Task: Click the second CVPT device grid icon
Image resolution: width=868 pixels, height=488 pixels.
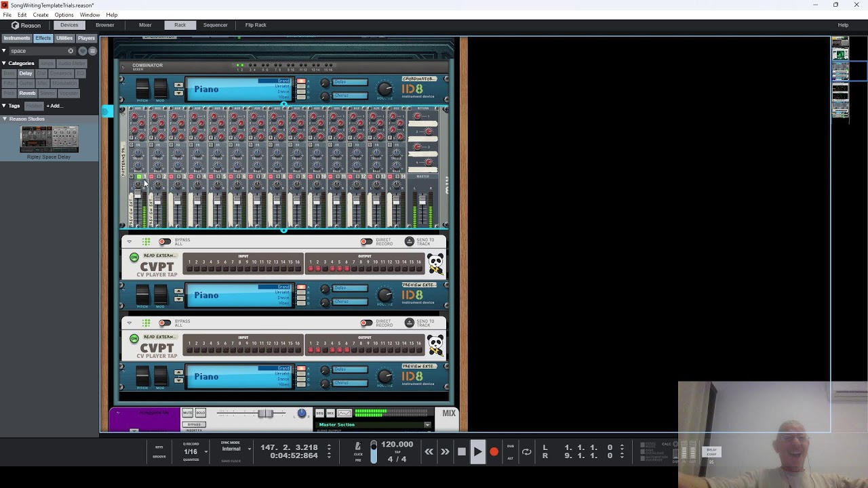Action: point(146,323)
